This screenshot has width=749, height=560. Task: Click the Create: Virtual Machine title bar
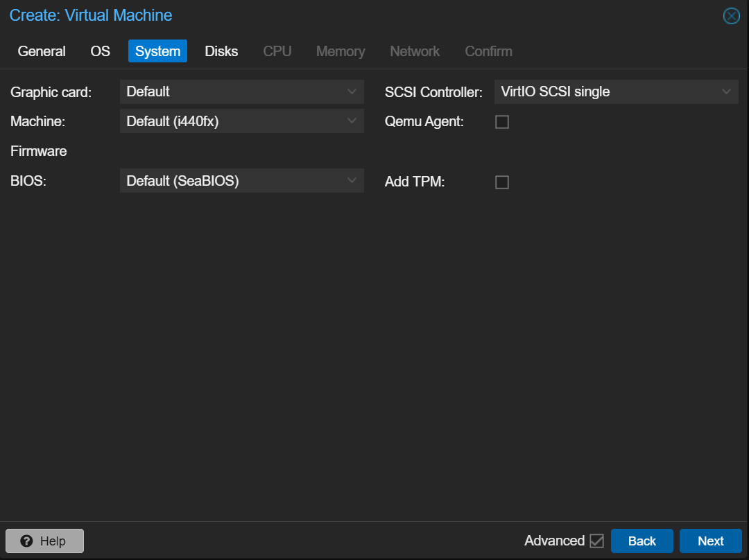(x=347, y=15)
